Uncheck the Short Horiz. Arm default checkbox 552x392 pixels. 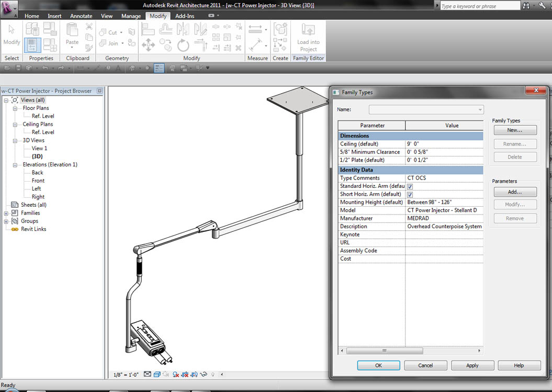[x=410, y=194]
